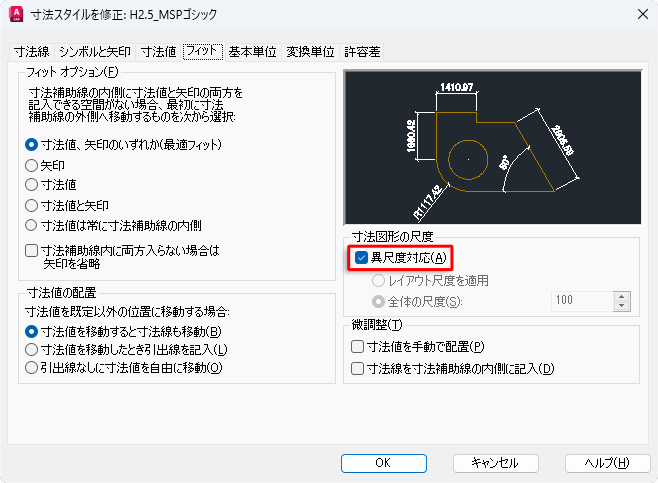Screen dimensions: 658x483
Task: Close the 寸法スタイルを修正 dialog
Action: [642, 14]
